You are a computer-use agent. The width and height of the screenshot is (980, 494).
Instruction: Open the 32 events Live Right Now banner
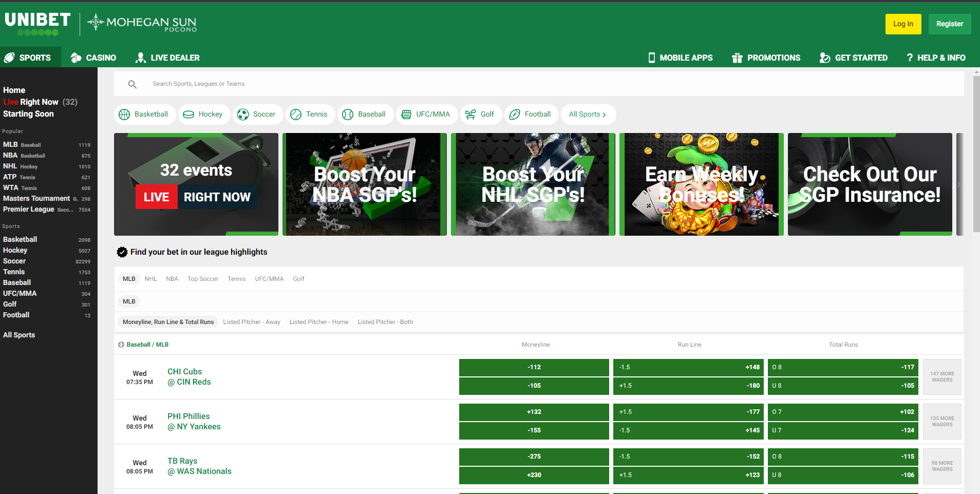coord(196,184)
